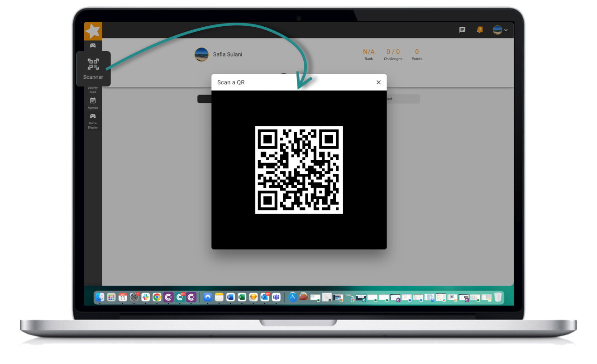Viewport: 597px width, 364px height.
Task: Click the Safia Sulani name text
Action: (228, 54)
